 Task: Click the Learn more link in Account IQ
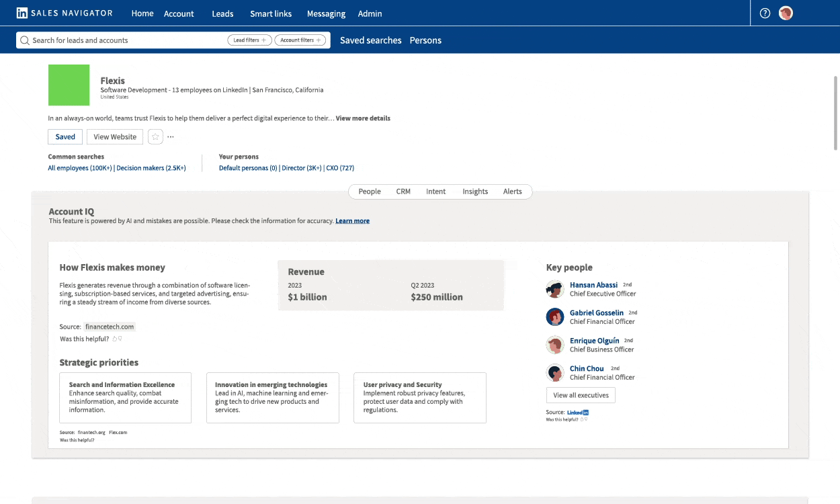(353, 221)
